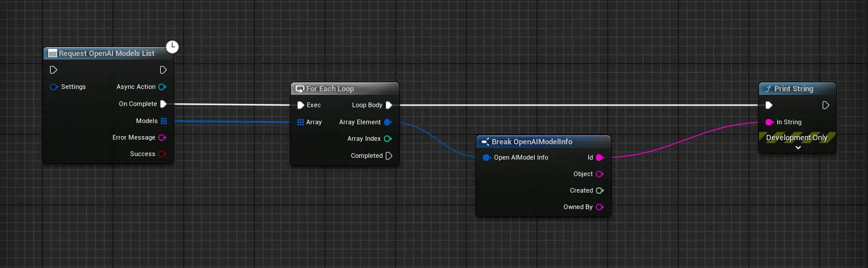Viewport: 868px width, 268px height.
Task: Select the For Each Loop node title
Action: pyautogui.click(x=330, y=89)
